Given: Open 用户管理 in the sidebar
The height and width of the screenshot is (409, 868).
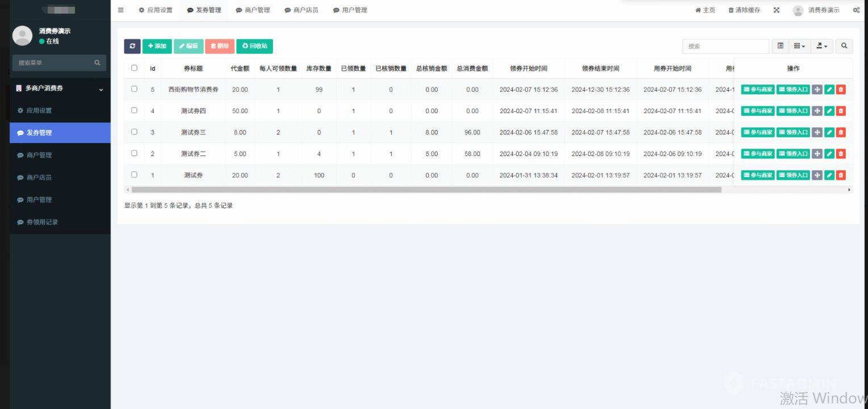Looking at the screenshot, I should pos(60,200).
